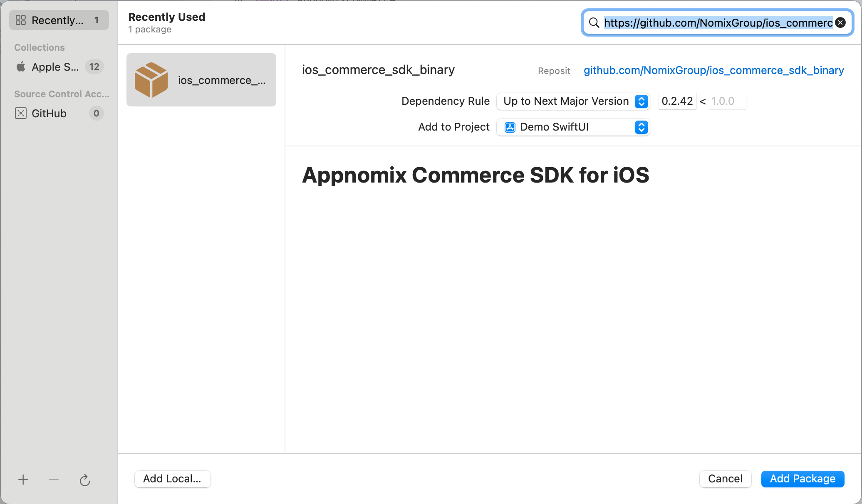Edit the 0.2.42 minimum version field
The image size is (862, 504).
tap(677, 101)
